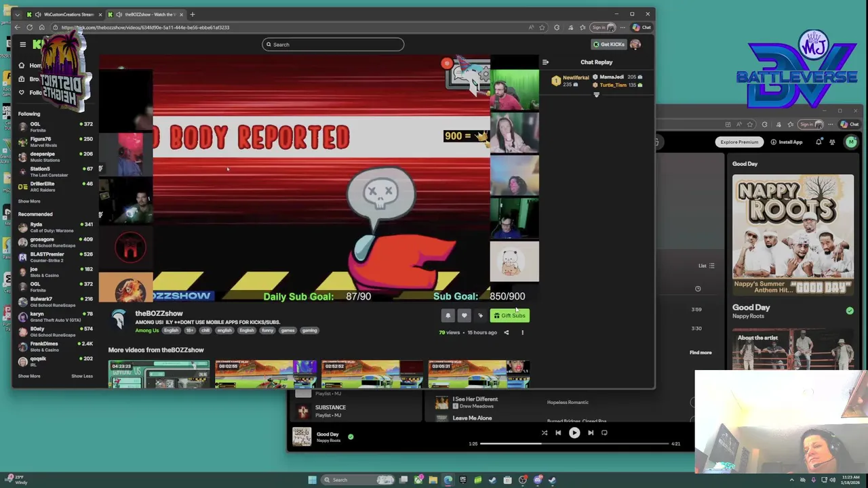This screenshot has height=488, width=868.
Task: Switch to WsCustomCreations Stream tab
Action: tap(64, 14)
